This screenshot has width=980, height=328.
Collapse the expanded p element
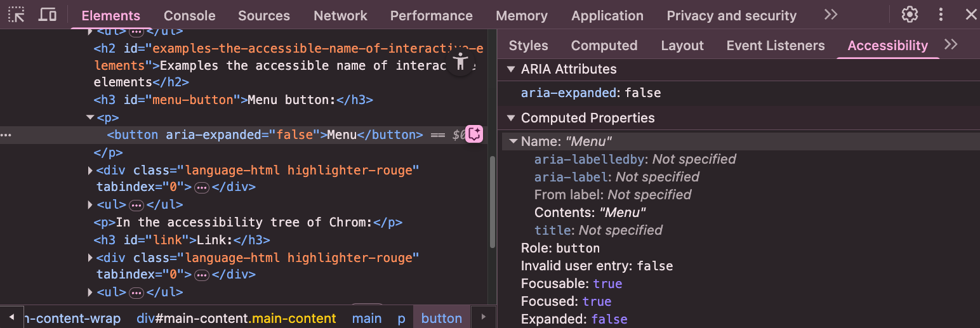tap(89, 117)
